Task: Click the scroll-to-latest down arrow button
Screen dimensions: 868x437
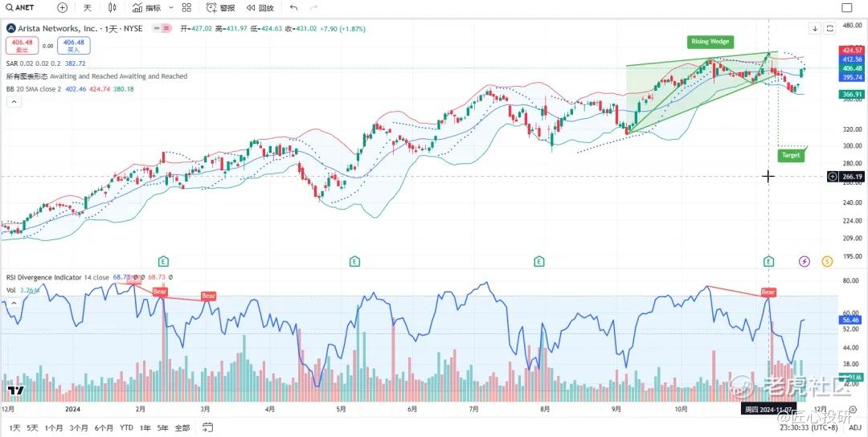Action: tap(815, 28)
